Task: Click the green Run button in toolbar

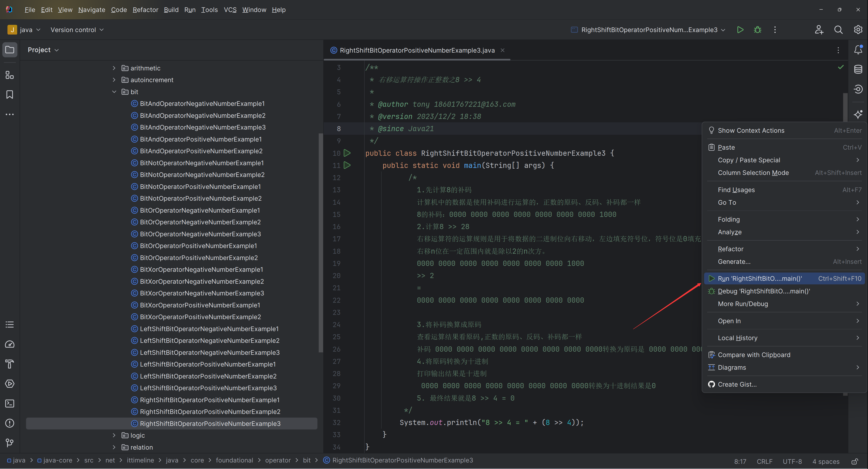Action: tap(740, 30)
